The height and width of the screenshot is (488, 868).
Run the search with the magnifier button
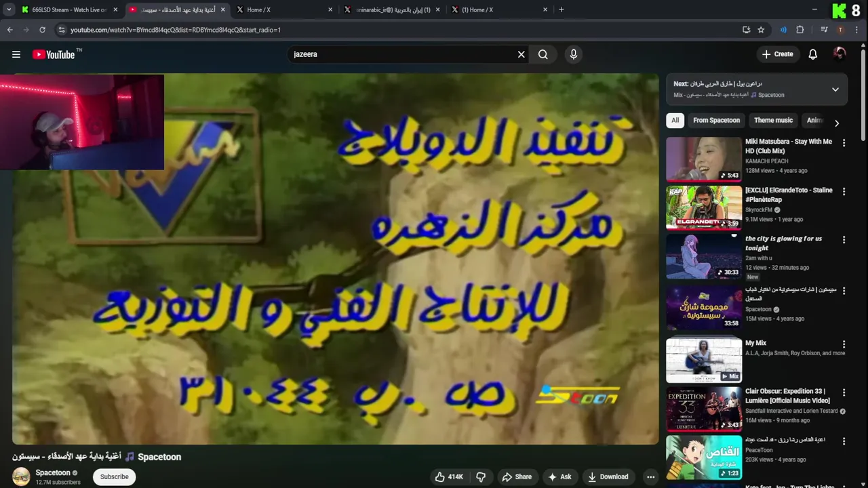(542, 54)
